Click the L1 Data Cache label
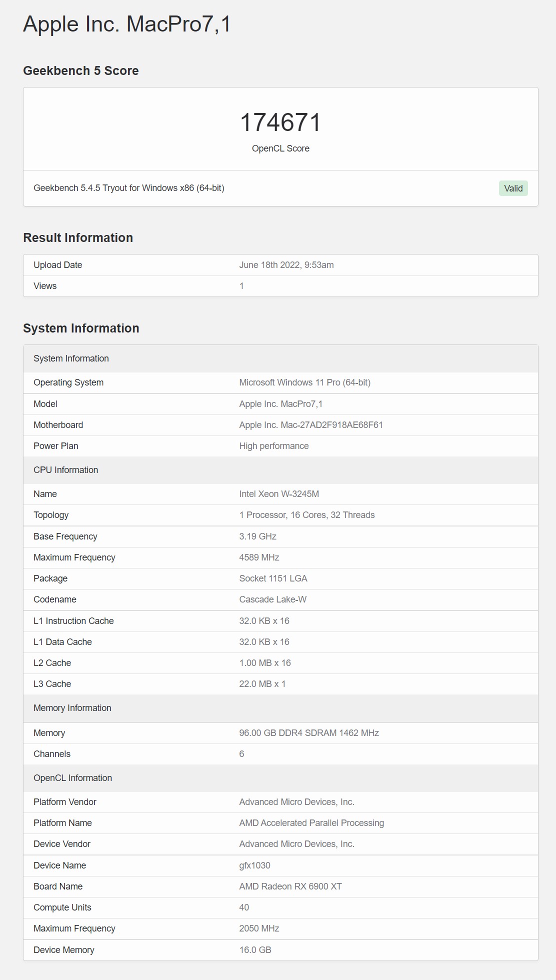This screenshot has height=980, width=556. coord(62,642)
